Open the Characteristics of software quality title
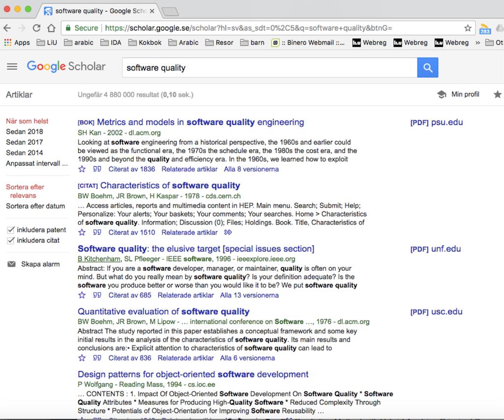Image resolution: width=504 pixels, height=420 pixels. point(170,186)
